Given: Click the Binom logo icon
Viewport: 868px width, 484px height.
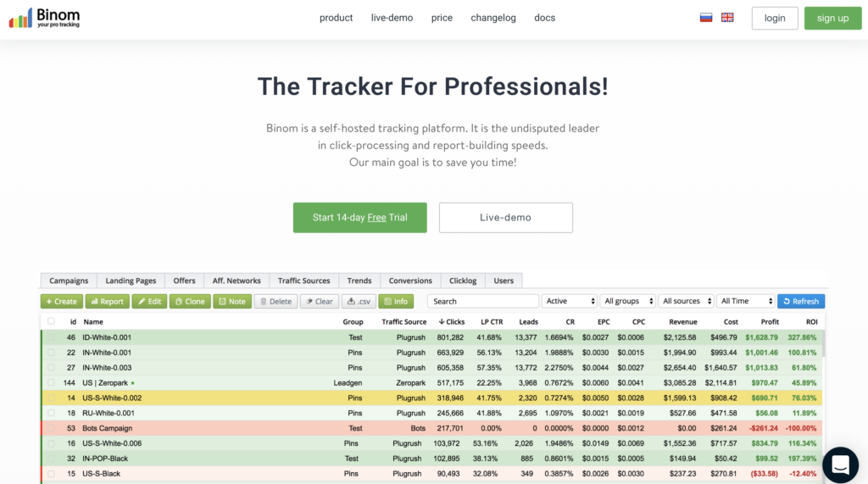Looking at the screenshot, I should tap(20, 18).
